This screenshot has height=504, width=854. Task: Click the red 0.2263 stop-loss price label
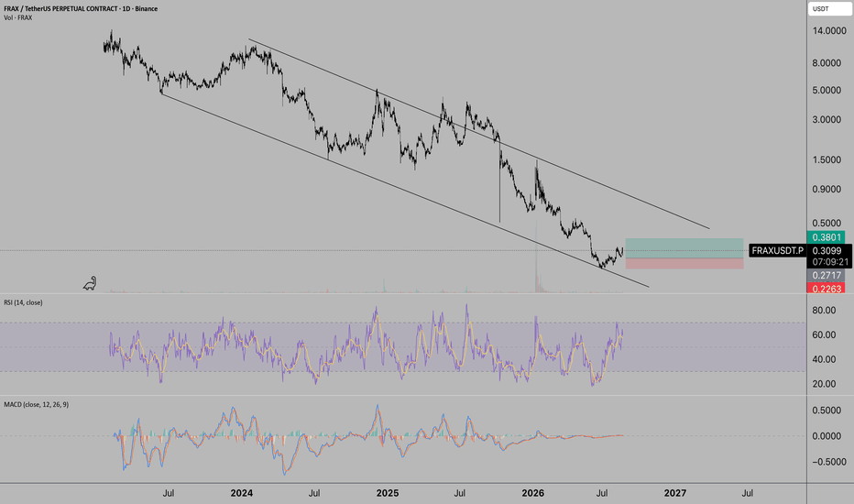click(x=827, y=289)
